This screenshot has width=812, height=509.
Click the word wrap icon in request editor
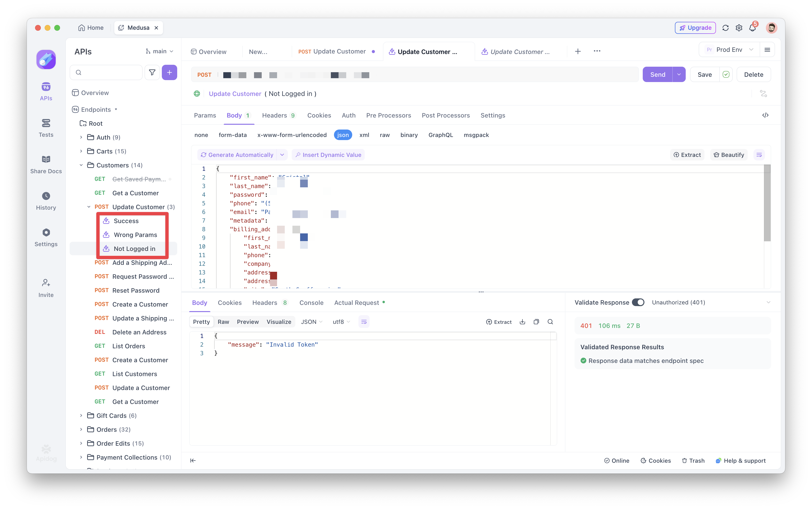[759, 155]
